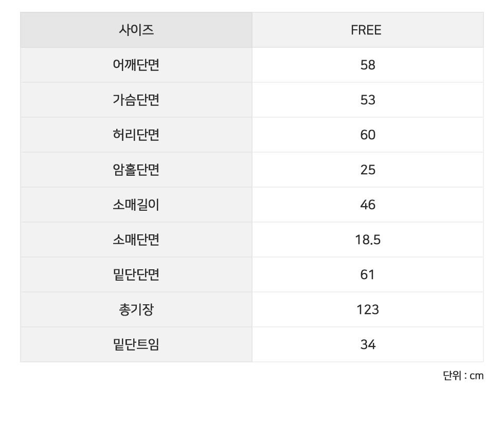
Task: Select the 밑단트임 row label
Action: point(136,344)
